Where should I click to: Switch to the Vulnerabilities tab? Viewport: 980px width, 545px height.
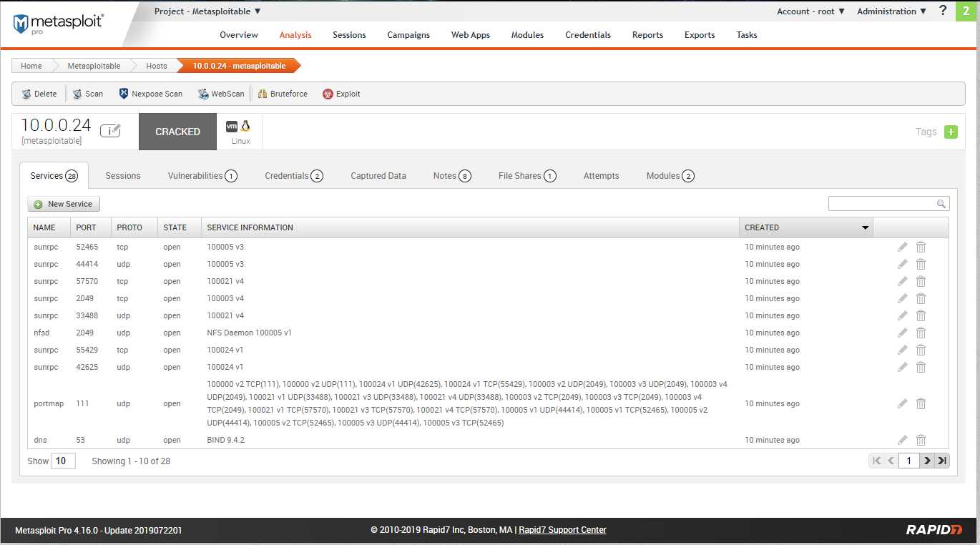[x=202, y=175]
